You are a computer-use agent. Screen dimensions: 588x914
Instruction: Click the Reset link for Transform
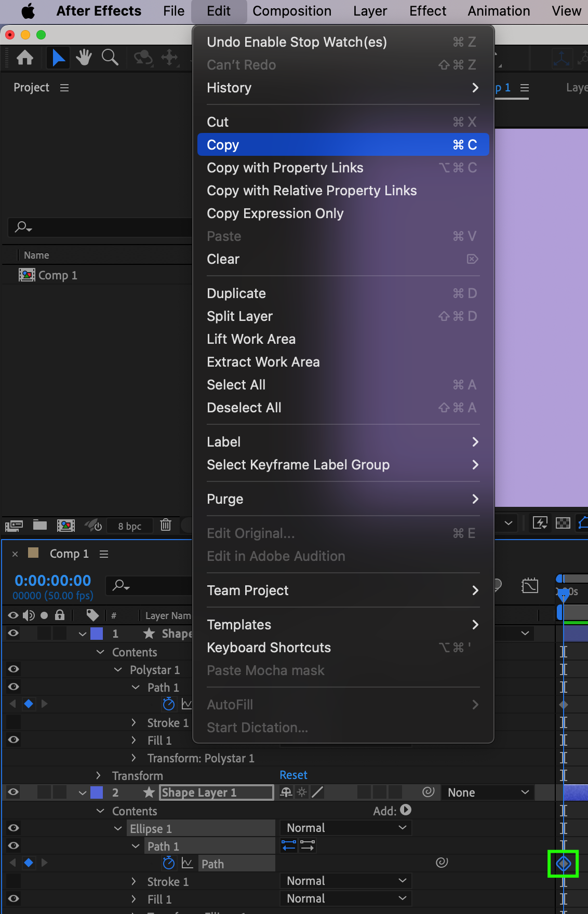click(x=293, y=775)
